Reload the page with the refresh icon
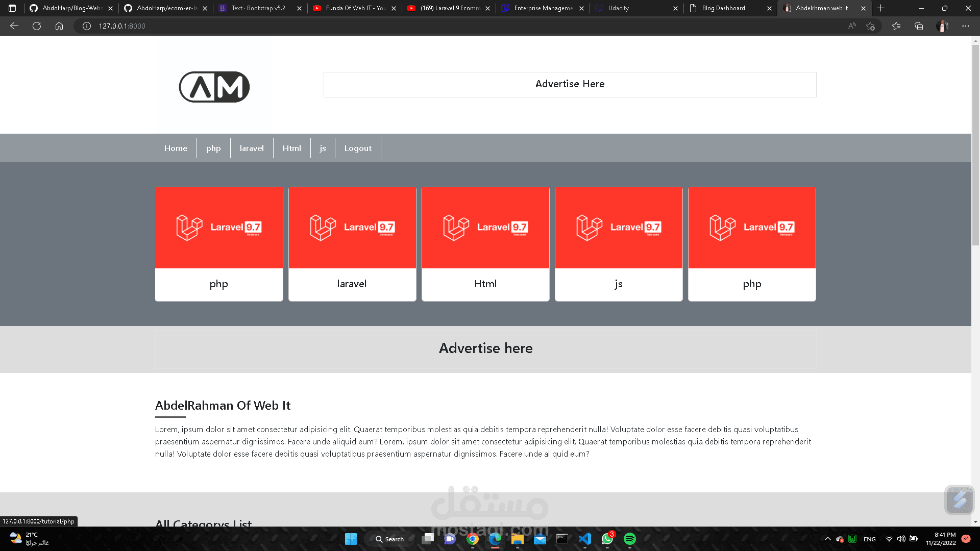Image resolution: width=980 pixels, height=551 pixels. click(37, 26)
